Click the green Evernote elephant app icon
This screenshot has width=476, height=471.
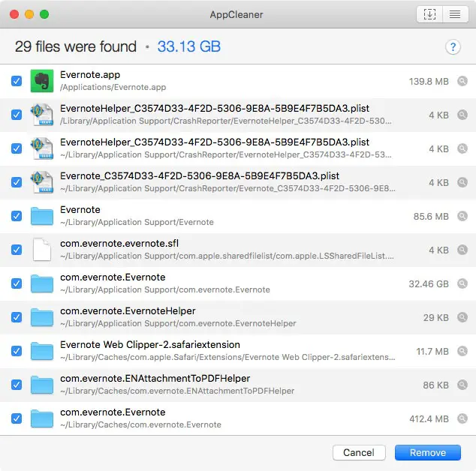[x=42, y=81]
